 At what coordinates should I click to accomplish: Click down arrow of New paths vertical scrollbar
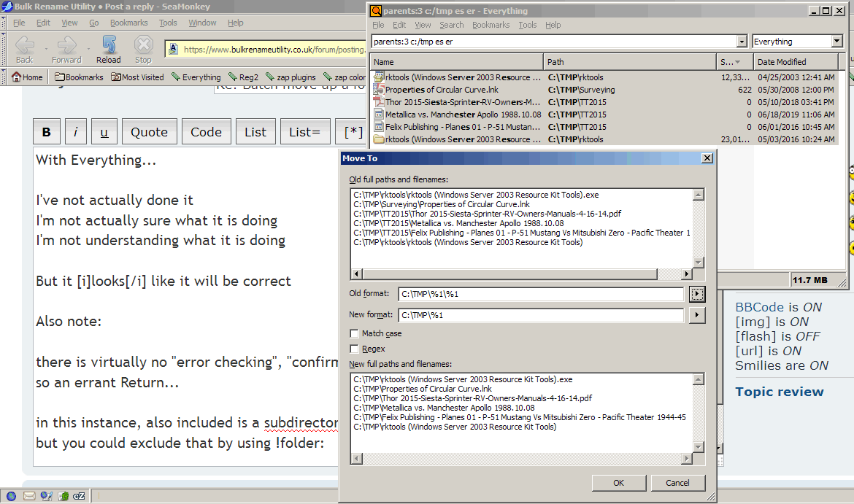pyautogui.click(x=699, y=447)
